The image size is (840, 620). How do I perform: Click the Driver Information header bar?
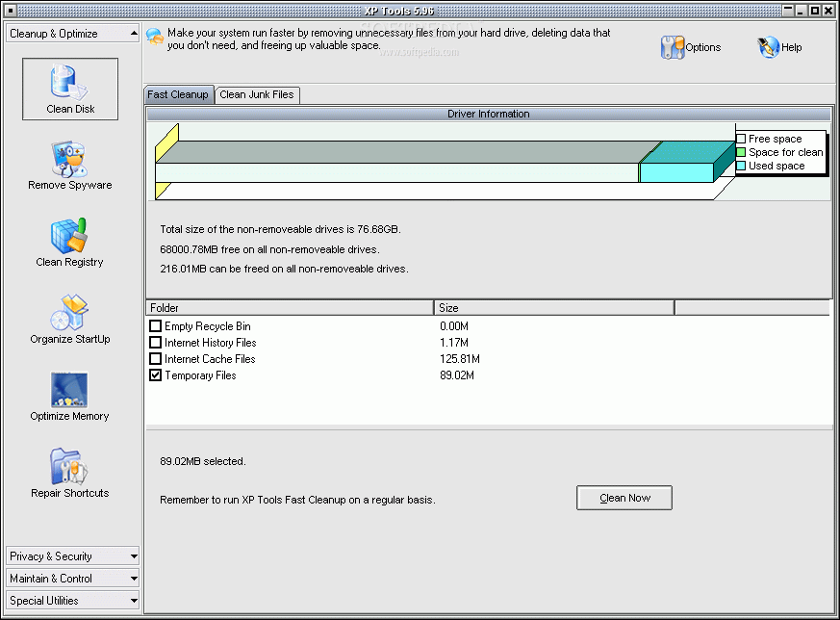pyautogui.click(x=489, y=114)
